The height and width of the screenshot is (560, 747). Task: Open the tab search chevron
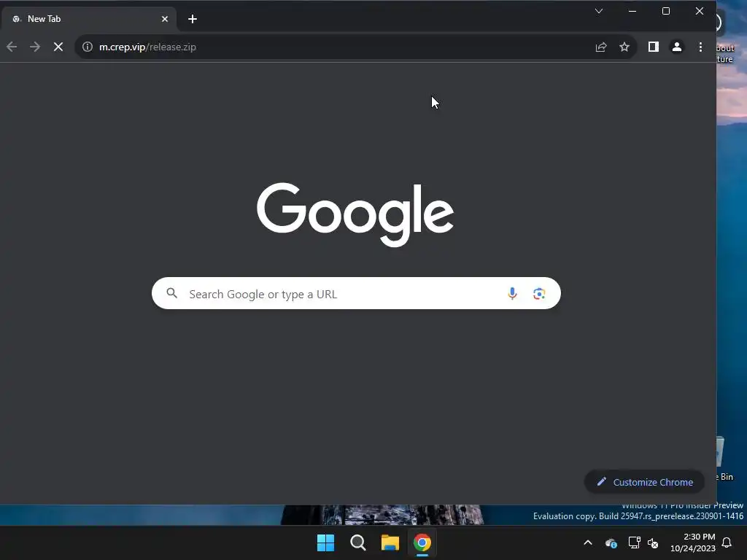[x=599, y=11]
